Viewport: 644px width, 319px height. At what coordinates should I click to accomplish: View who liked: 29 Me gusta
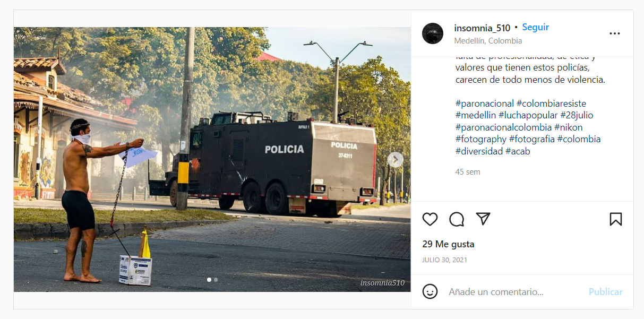pos(448,244)
